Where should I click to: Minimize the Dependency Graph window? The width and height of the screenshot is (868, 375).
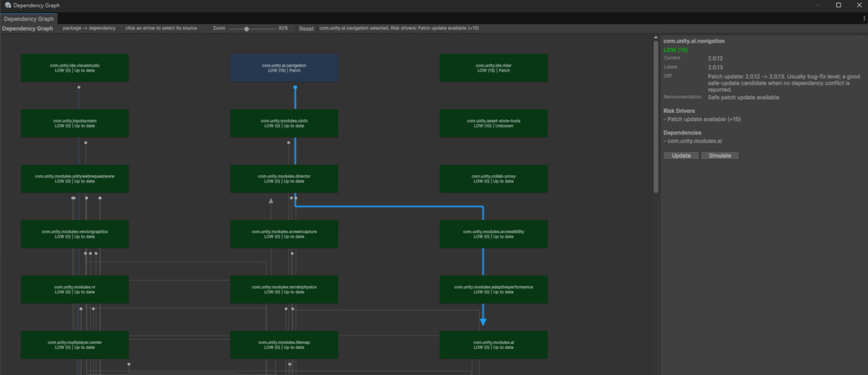[x=818, y=5]
